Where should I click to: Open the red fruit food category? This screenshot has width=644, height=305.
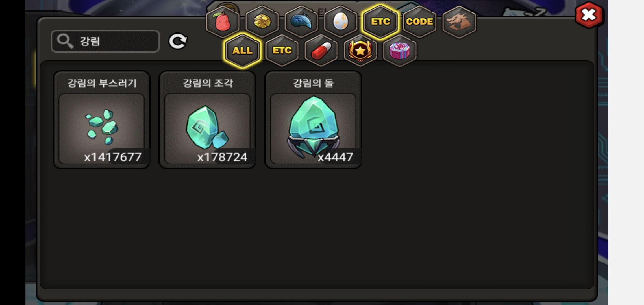click(223, 22)
